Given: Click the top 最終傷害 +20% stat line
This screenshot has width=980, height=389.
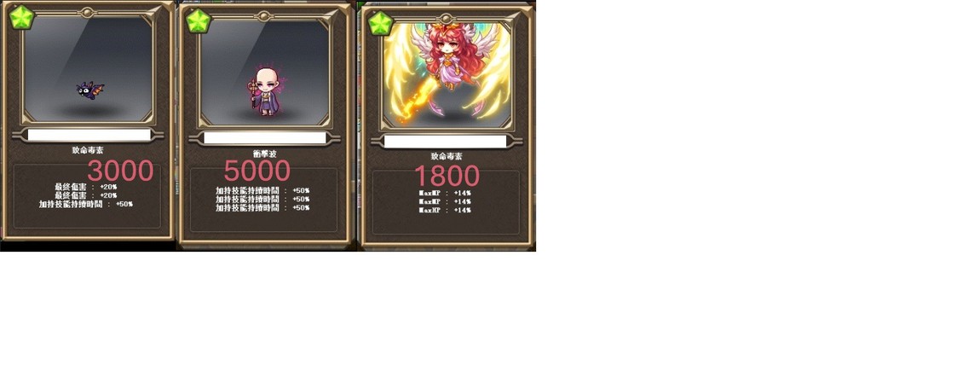Looking at the screenshot, I should click(x=86, y=186).
